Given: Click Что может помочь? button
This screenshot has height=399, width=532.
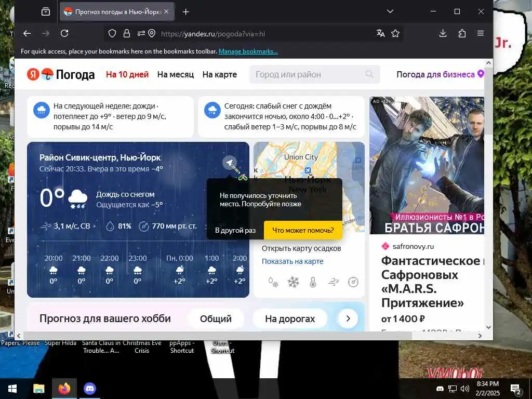Looking at the screenshot, I should point(303,230).
